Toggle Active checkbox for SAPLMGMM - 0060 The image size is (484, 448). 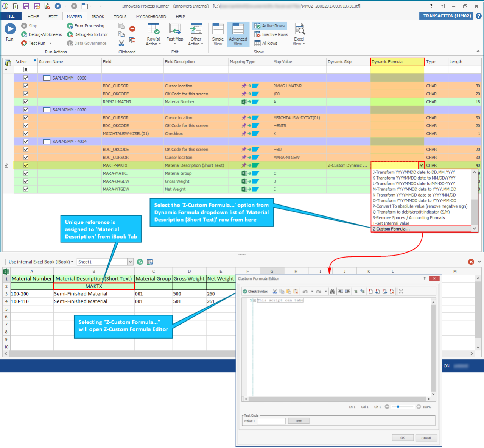26,78
